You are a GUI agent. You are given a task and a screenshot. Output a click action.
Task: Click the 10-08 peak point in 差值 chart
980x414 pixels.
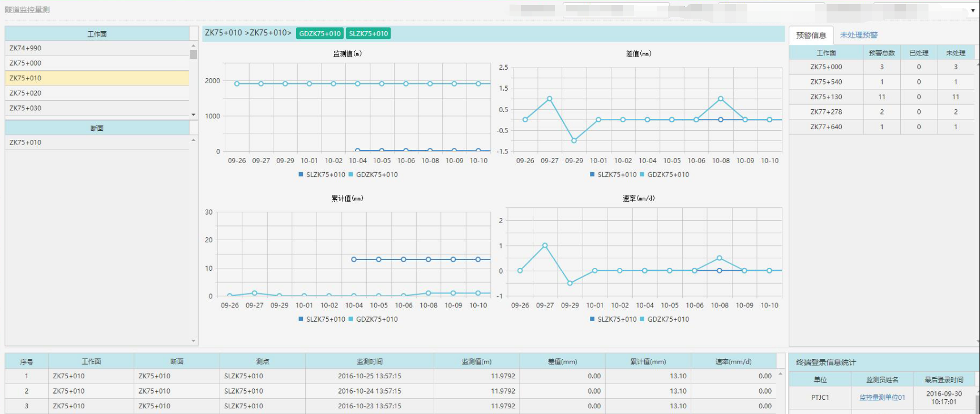(x=721, y=99)
